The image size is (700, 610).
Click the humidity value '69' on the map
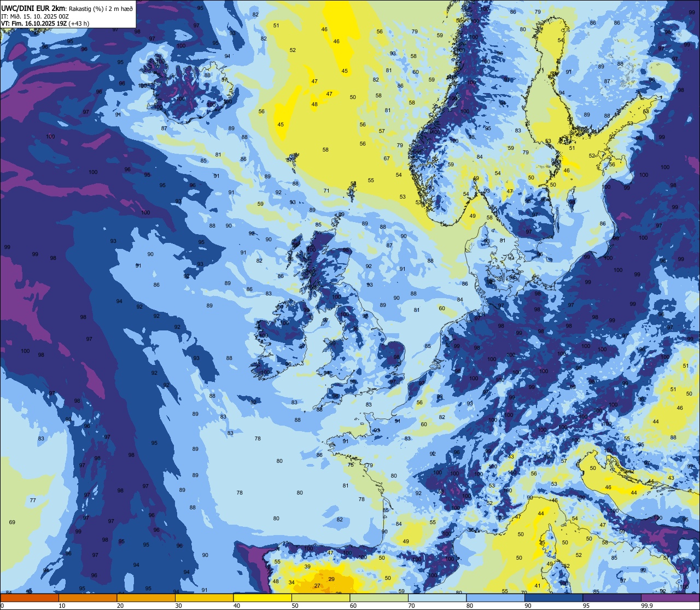pos(12,522)
